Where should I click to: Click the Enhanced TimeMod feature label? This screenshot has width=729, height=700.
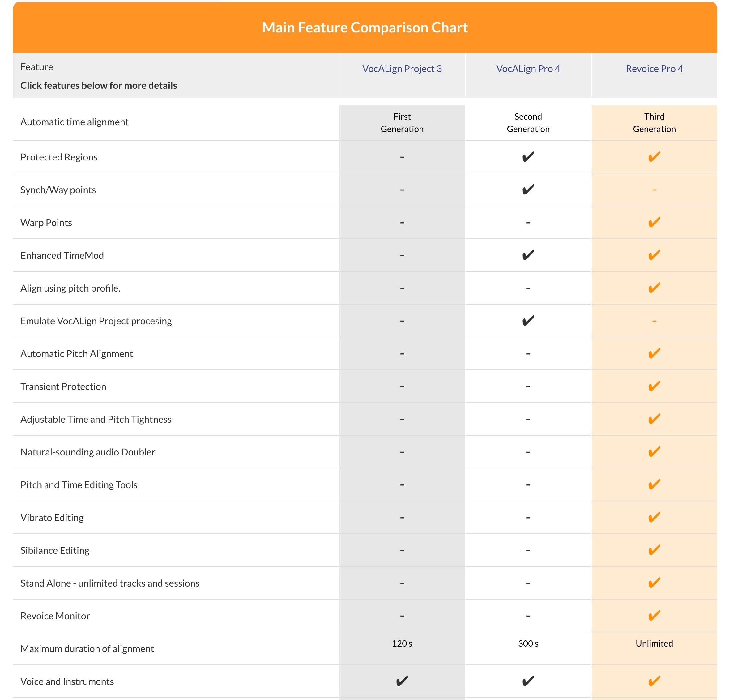(x=62, y=255)
